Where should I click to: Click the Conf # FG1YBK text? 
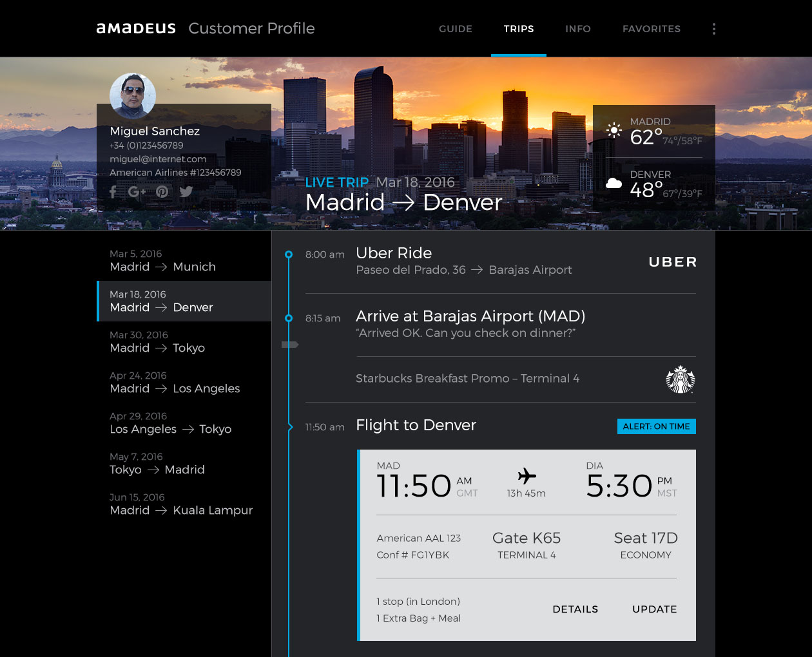point(413,555)
